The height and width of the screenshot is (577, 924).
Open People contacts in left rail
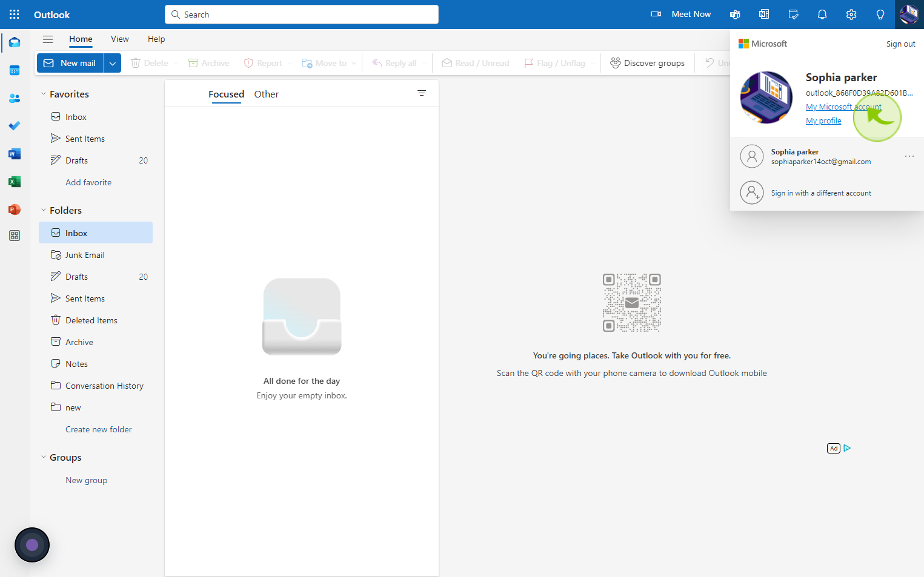point(15,98)
